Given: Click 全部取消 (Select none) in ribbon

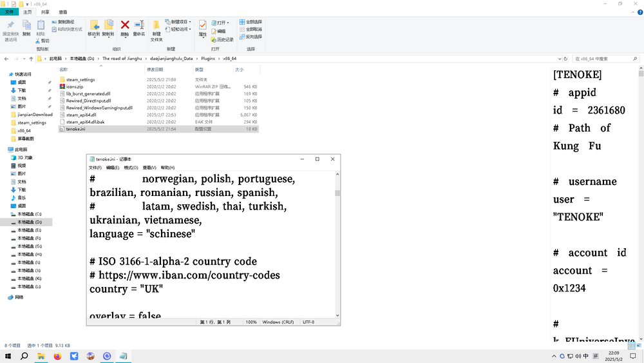Looking at the screenshot, I should pos(251,29).
